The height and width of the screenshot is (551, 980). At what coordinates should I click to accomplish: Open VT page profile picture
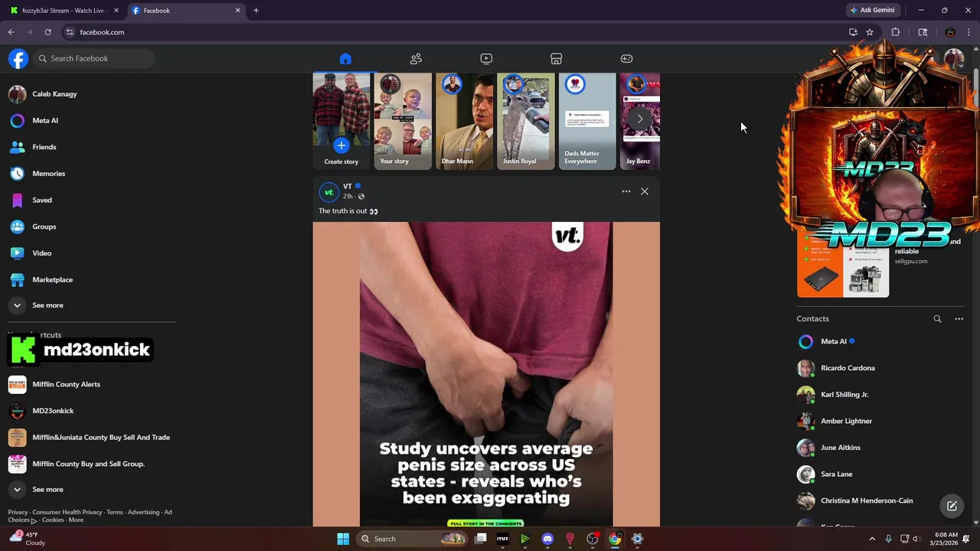pos(328,191)
